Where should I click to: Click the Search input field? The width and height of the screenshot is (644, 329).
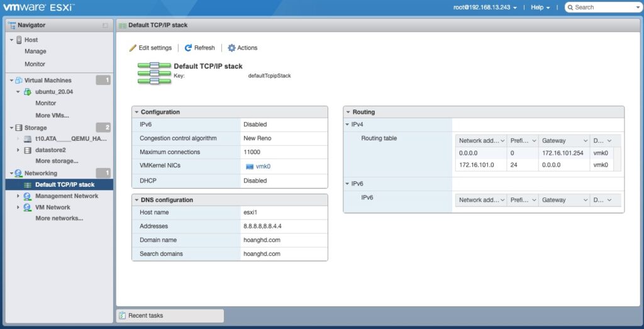[x=604, y=8]
